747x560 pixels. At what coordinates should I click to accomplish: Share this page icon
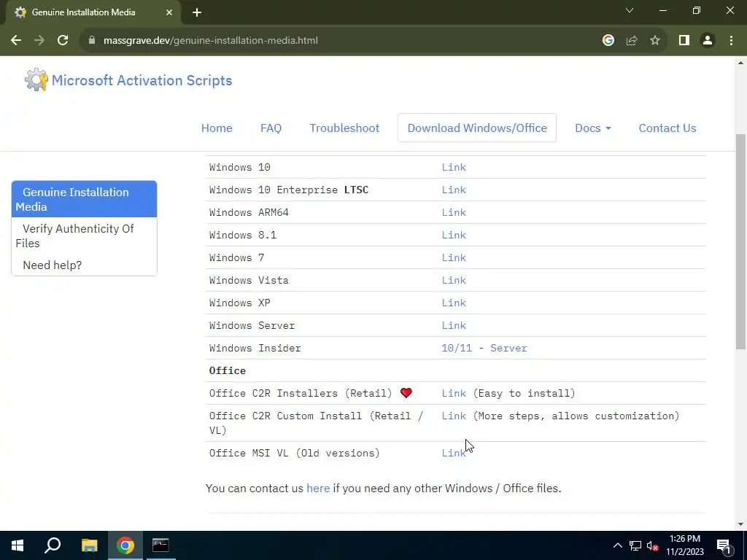pyautogui.click(x=632, y=41)
